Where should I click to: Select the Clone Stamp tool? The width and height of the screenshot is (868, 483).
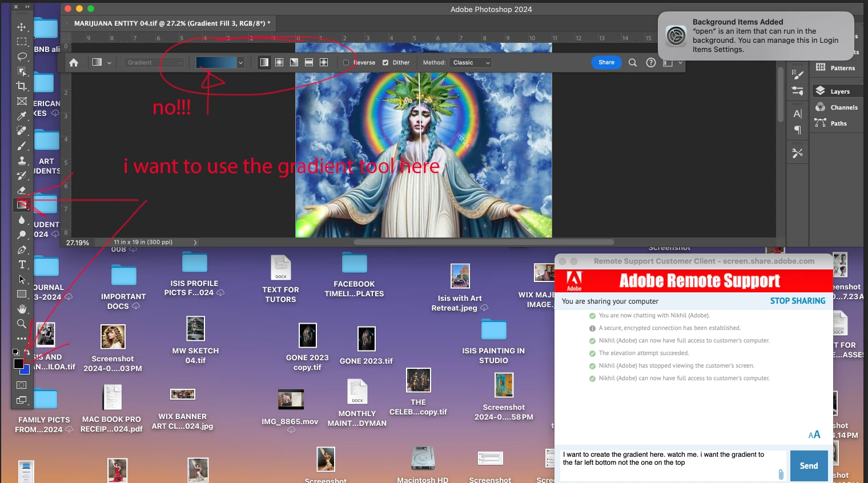click(x=22, y=160)
